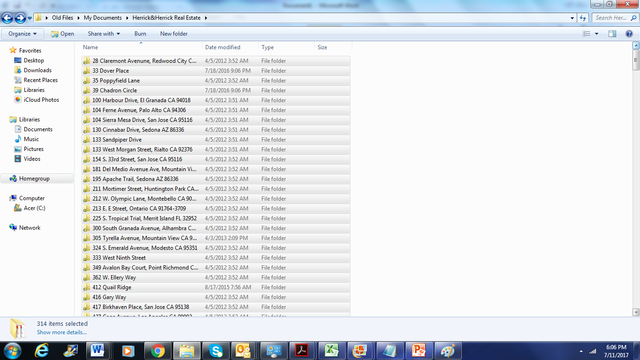Click the Open toolbar button
The width and height of the screenshot is (640, 360).
click(x=62, y=34)
